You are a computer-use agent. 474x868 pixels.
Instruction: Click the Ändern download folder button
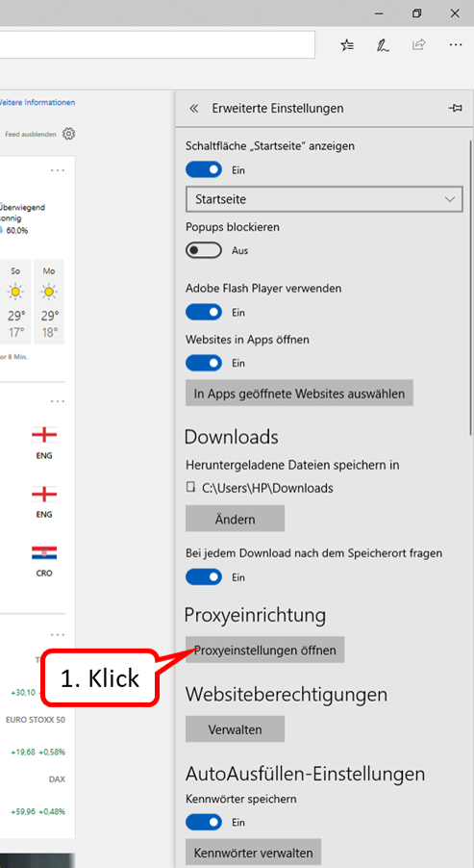pos(235,520)
